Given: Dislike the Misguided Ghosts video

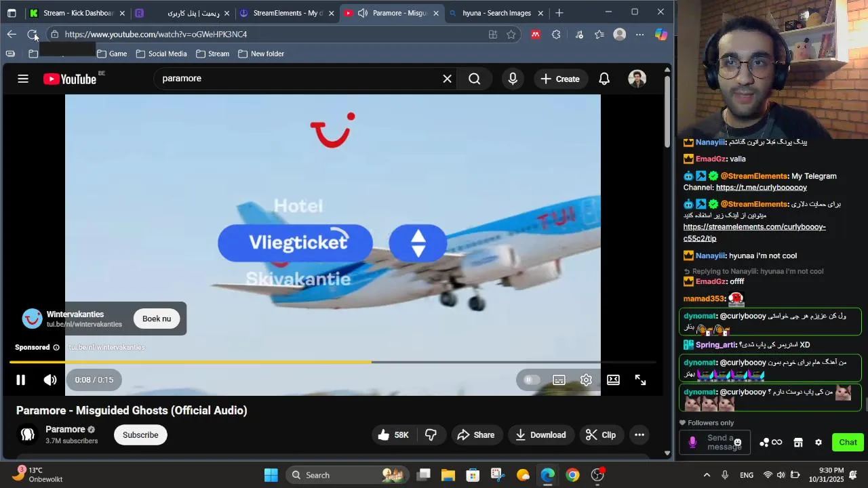Looking at the screenshot, I should 431,435.
